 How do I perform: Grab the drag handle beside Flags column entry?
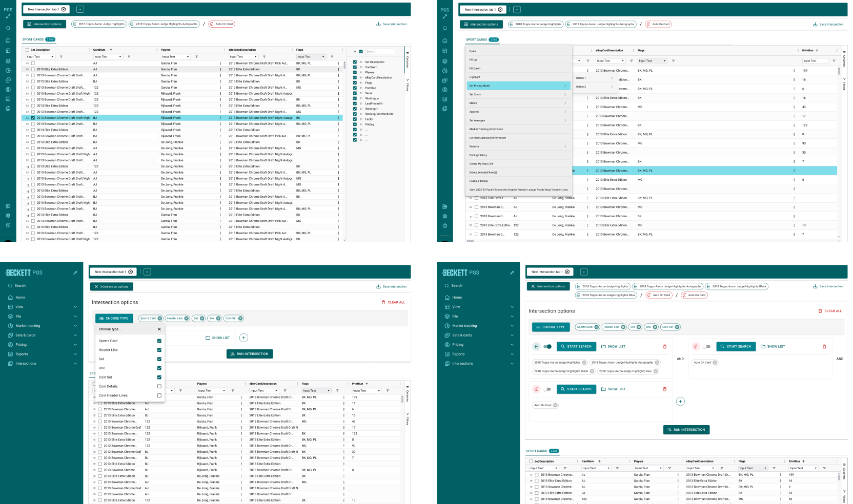coord(361,83)
